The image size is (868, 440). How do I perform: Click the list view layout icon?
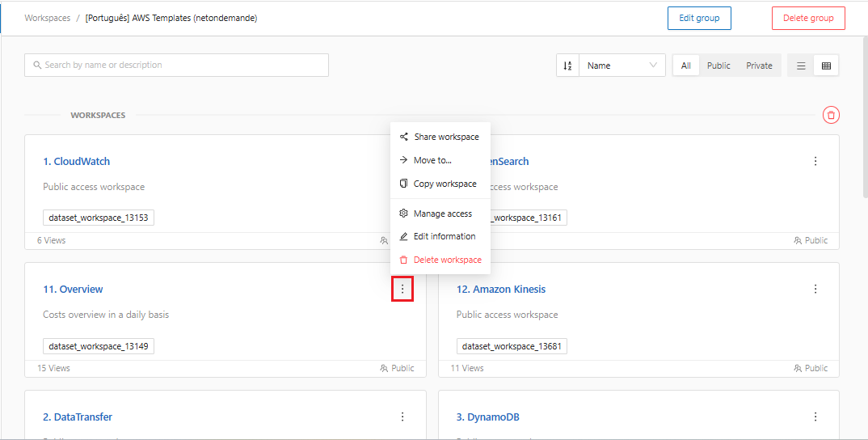click(x=801, y=66)
